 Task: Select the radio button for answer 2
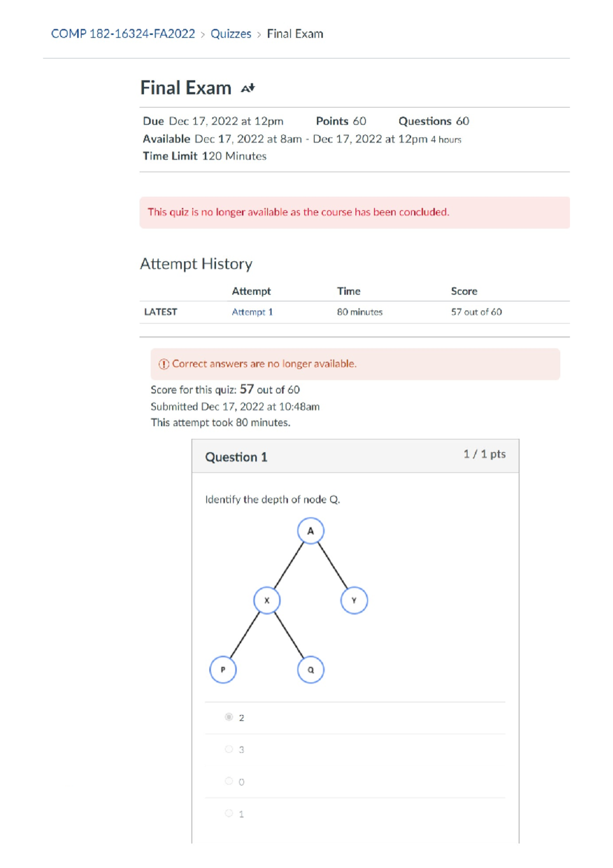(229, 717)
